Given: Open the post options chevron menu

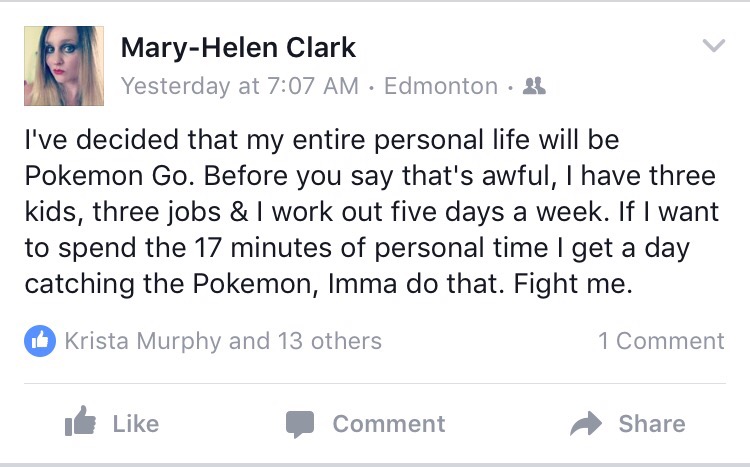Looking at the screenshot, I should tap(713, 46).
